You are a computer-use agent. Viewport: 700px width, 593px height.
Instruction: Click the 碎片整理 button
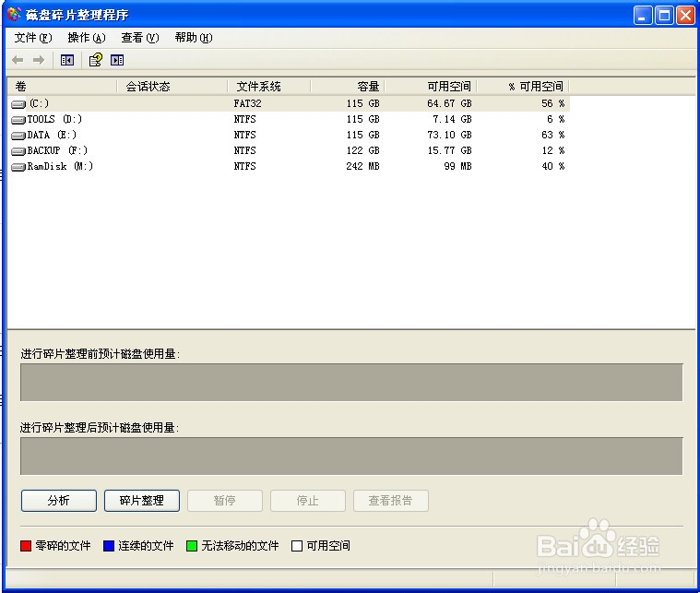pos(142,501)
